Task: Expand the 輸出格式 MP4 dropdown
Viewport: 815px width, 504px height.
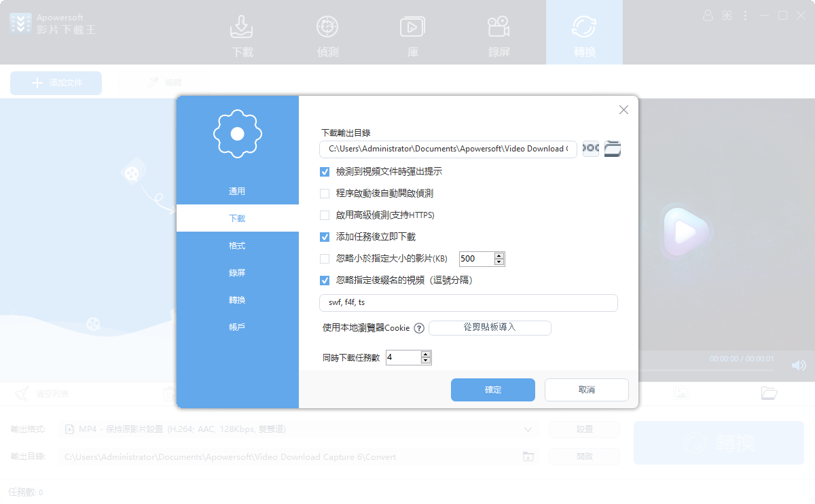Action: 528,429
